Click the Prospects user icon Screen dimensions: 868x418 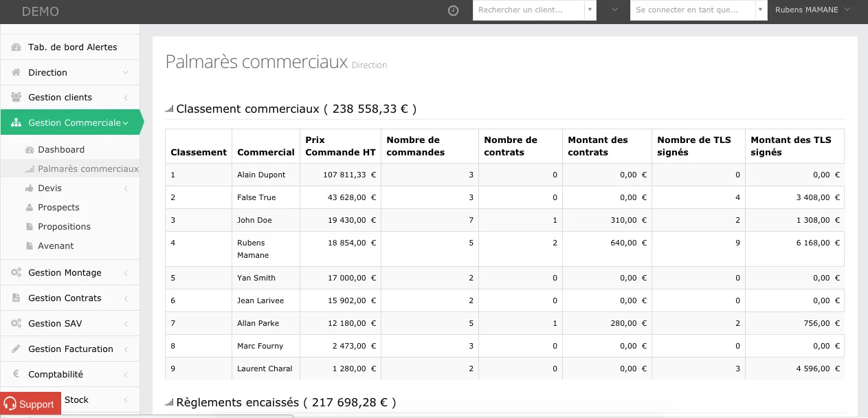pos(30,207)
